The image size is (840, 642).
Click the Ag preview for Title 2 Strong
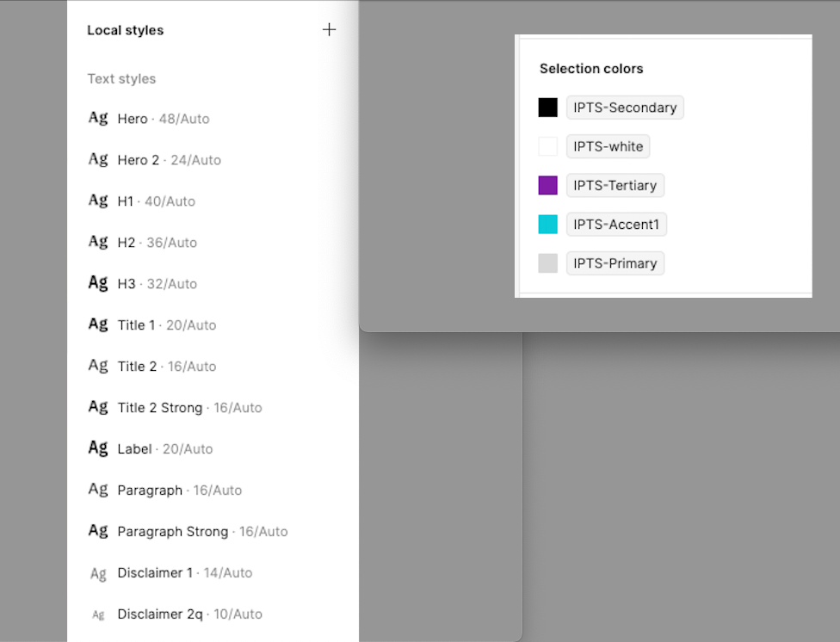(97, 407)
